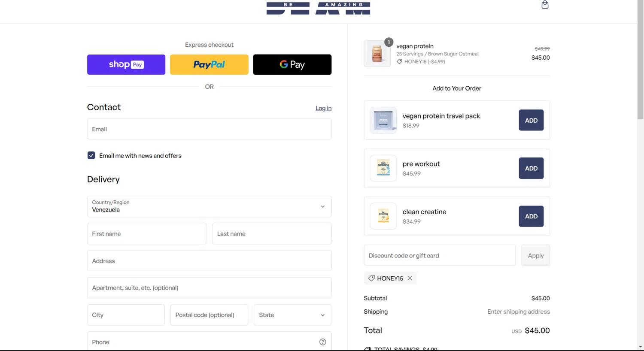
Task: Focus the Discount code or gift card field
Action: (x=440, y=255)
